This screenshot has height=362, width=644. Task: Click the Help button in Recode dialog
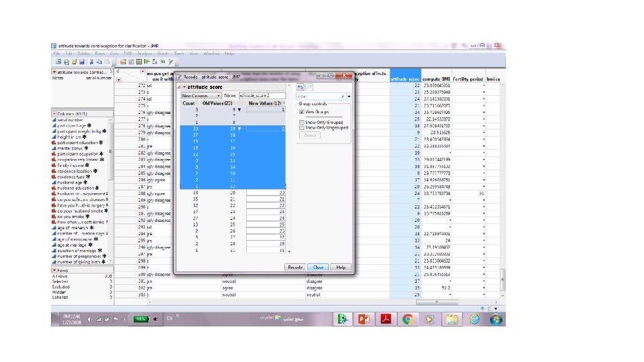click(x=341, y=267)
